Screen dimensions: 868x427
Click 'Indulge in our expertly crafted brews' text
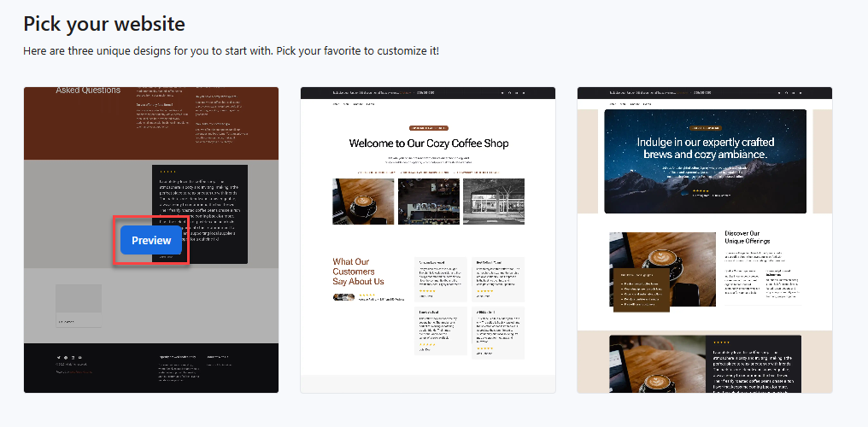[x=706, y=149]
